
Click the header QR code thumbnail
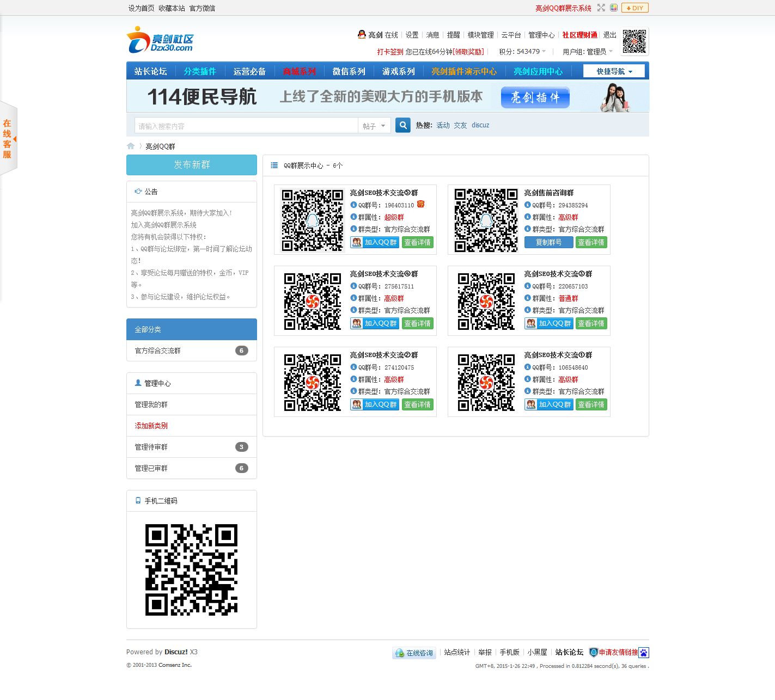[634, 41]
